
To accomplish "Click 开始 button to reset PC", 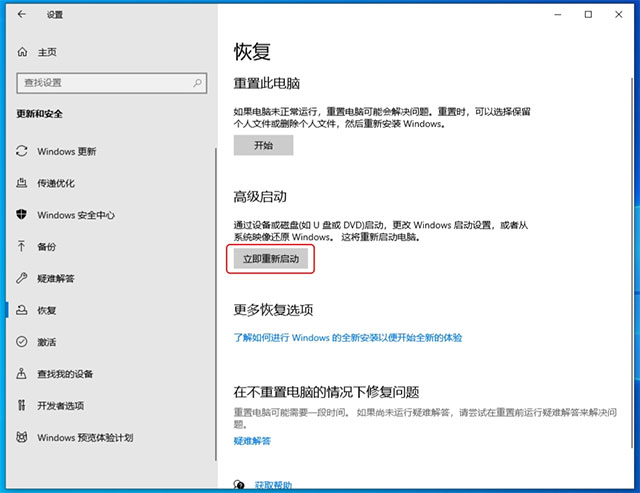I will (263, 145).
